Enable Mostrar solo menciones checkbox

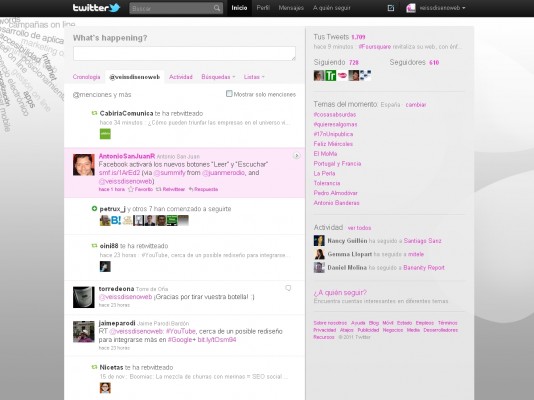point(229,94)
